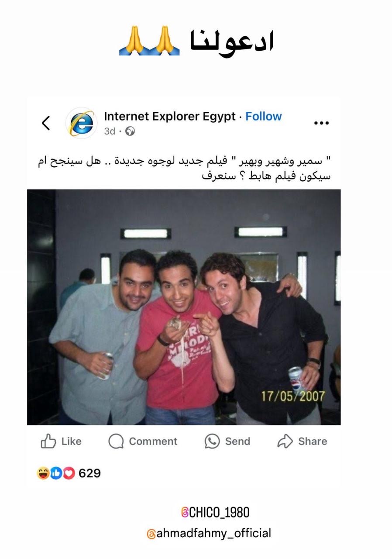This screenshot has height=559, width=392.
Task: Open the Internet Explorer Egypt page name
Action: point(170,116)
